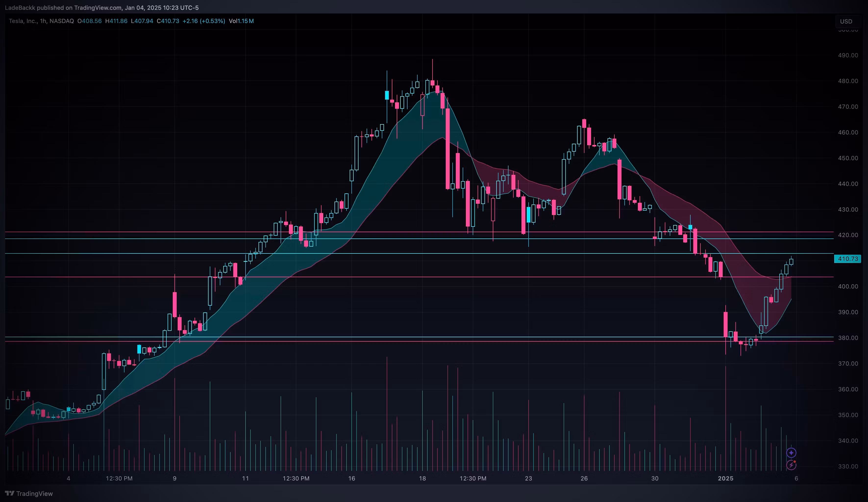
Task: Click the C410.73 close value in legend
Action: (168, 21)
